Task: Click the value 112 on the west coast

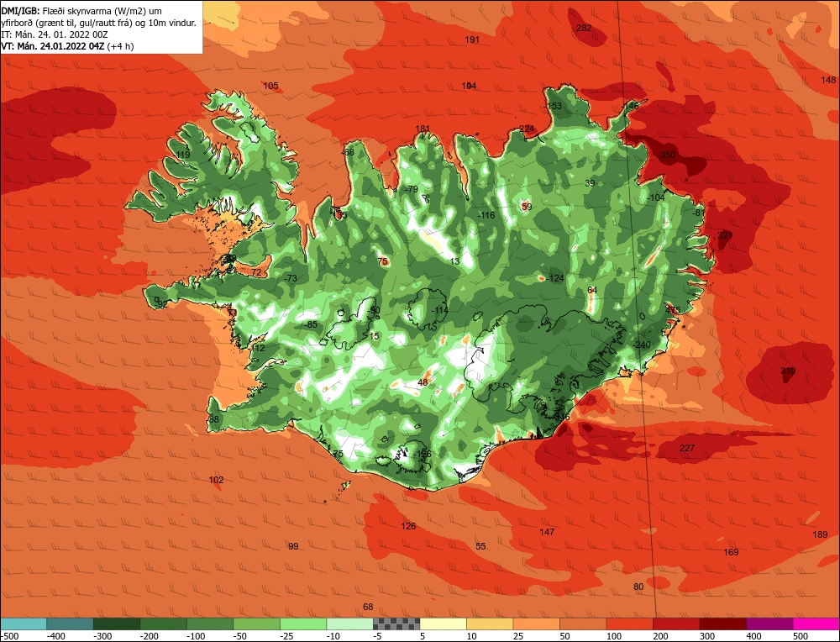Action: point(258,349)
